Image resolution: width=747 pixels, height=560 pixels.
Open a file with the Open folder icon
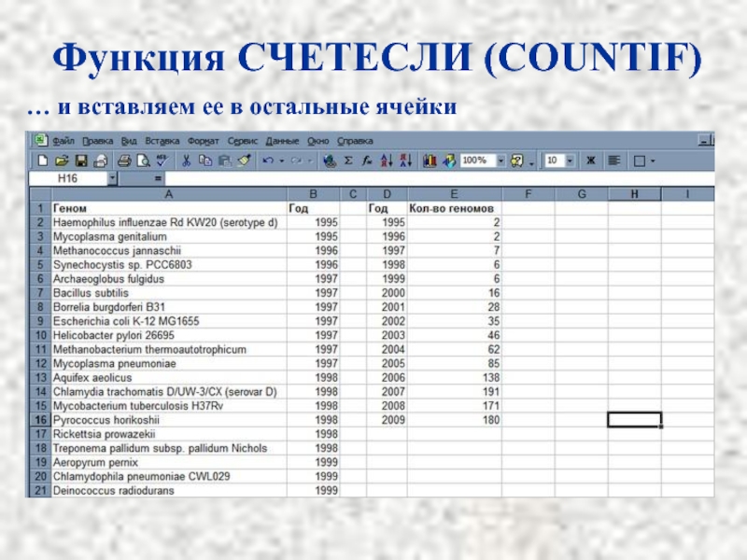pyautogui.click(x=62, y=161)
